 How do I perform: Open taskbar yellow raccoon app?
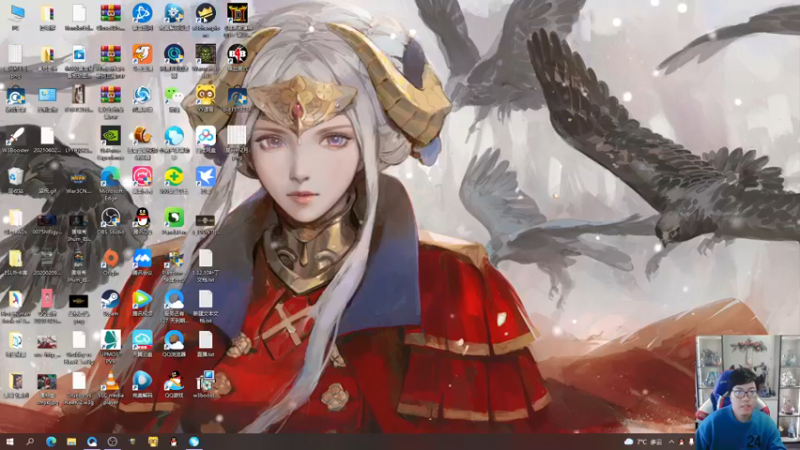[x=153, y=442]
